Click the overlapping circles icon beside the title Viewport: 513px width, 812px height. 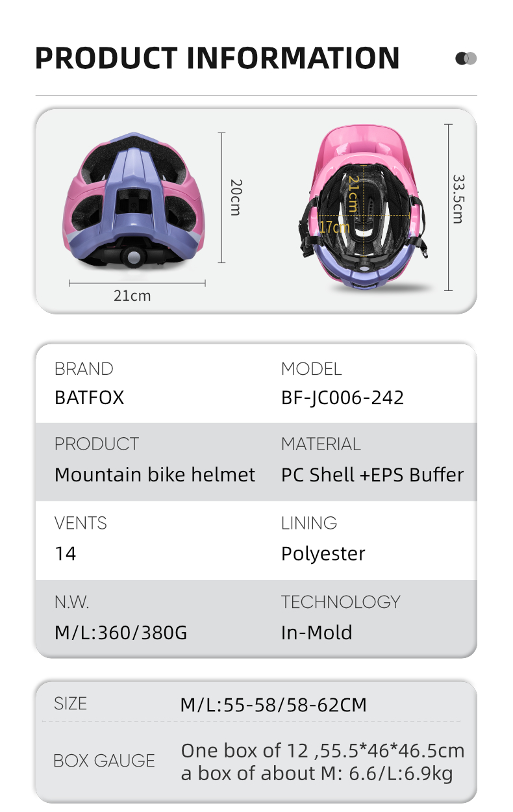click(x=466, y=58)
